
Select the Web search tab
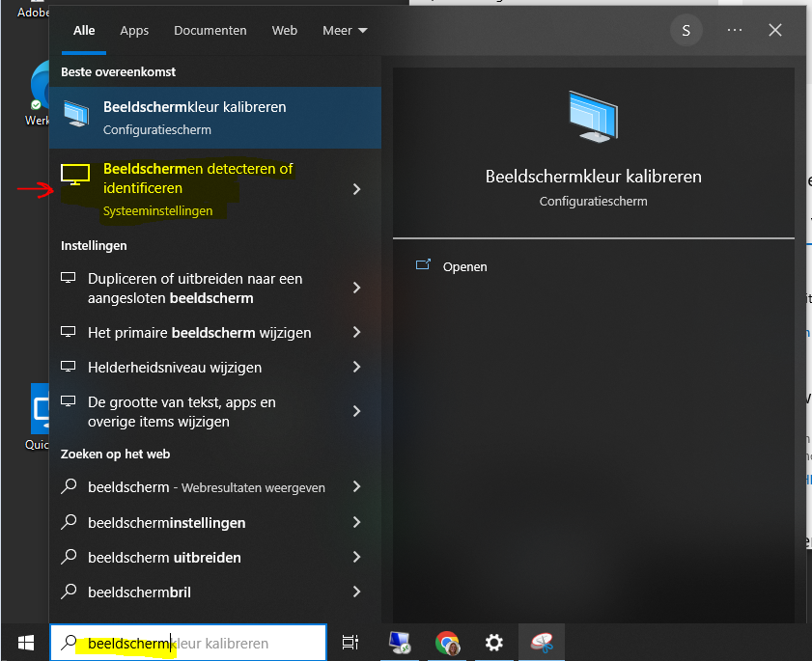point(284,31)
